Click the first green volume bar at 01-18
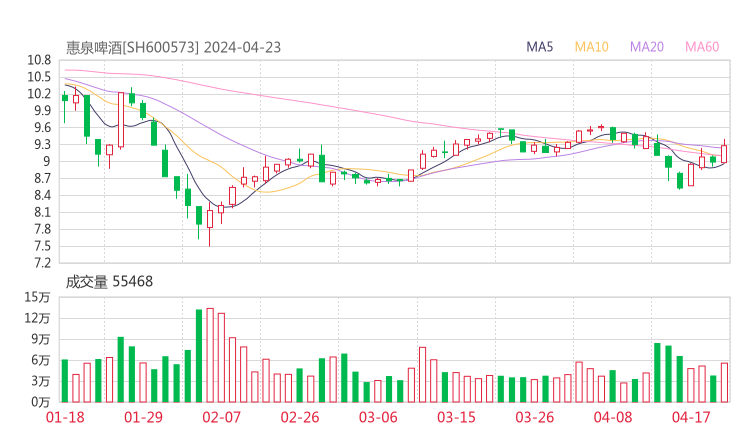 65,381
